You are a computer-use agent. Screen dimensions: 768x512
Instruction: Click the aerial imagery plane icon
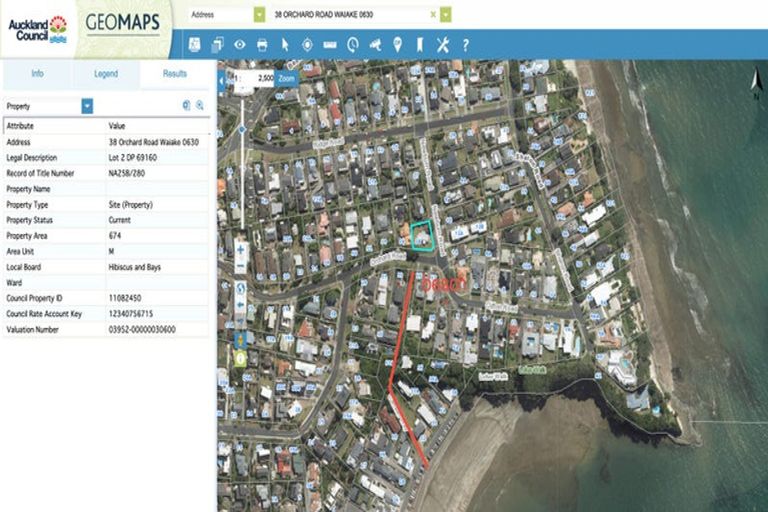(375, 45)
